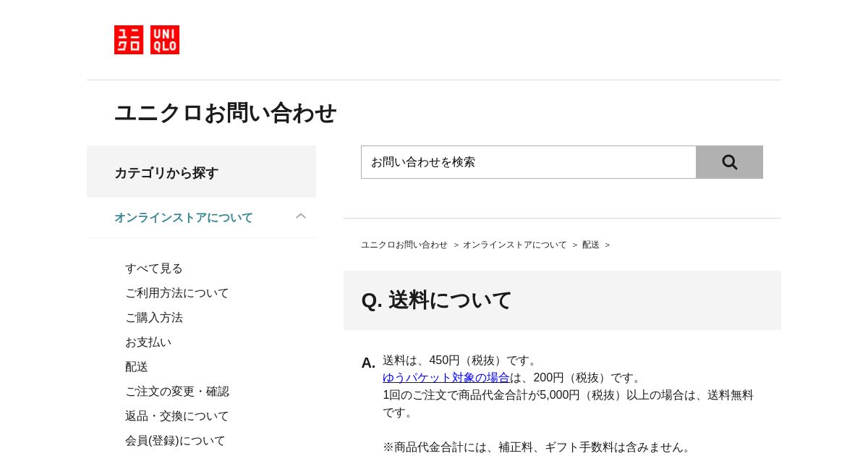Go to オンラインストアについて breadcrumb

[x=515, y=245]
